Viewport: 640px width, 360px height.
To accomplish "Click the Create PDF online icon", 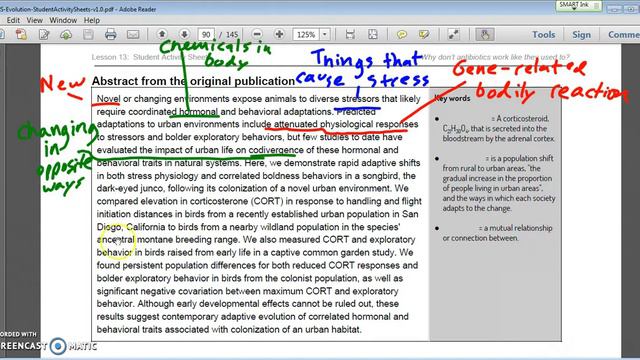I will [x=21, y=35].
